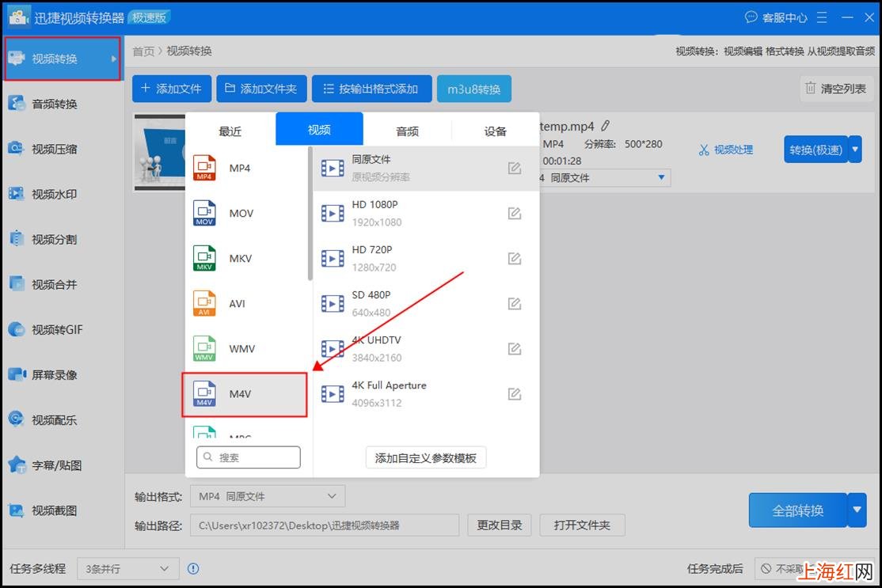The width and height of the screenshot is (882, 588).
Task: Switch to the 视频 format tab
Action: pyautogui.click(x=319, y=129)
